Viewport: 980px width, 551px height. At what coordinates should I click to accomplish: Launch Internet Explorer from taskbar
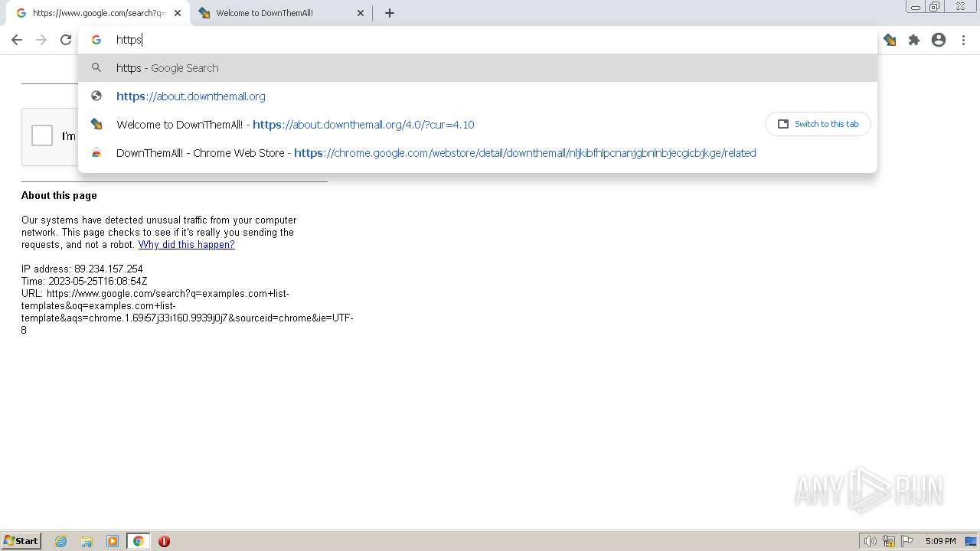pyautogui.click(x=61, y=541)
